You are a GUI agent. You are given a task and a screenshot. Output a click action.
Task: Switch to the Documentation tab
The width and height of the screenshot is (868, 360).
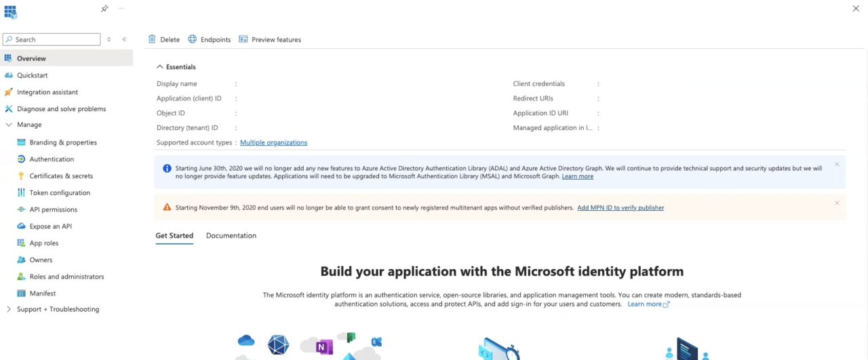coord(231,236)
